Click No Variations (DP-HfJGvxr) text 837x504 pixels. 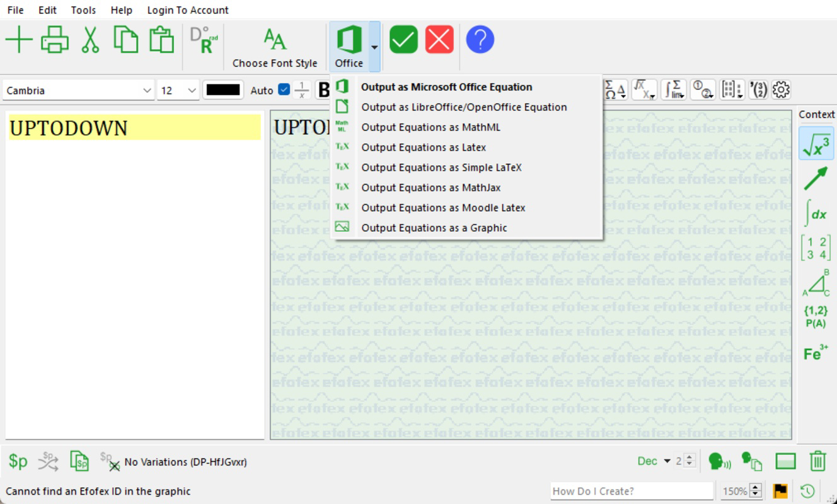tap(186, 462)
